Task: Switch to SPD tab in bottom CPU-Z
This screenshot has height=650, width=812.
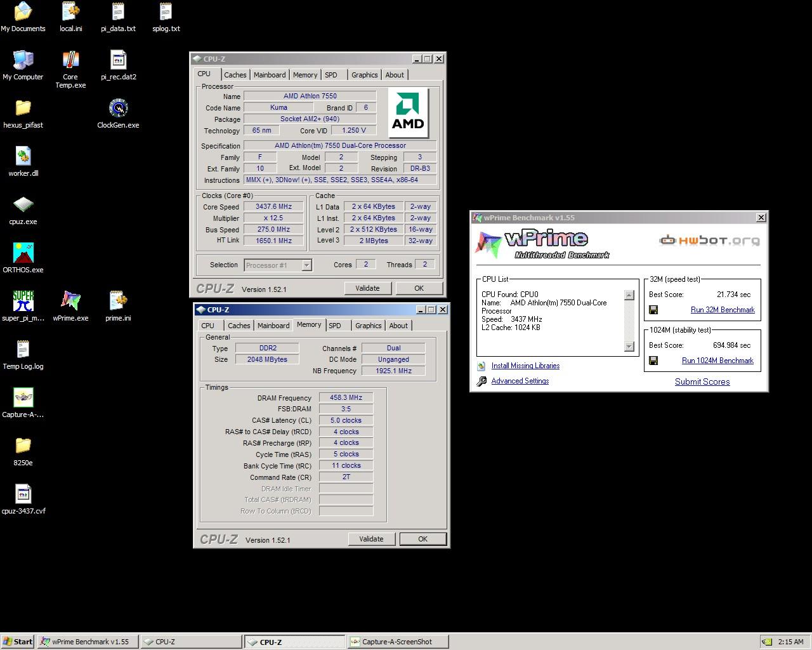Action: (335, 326)
